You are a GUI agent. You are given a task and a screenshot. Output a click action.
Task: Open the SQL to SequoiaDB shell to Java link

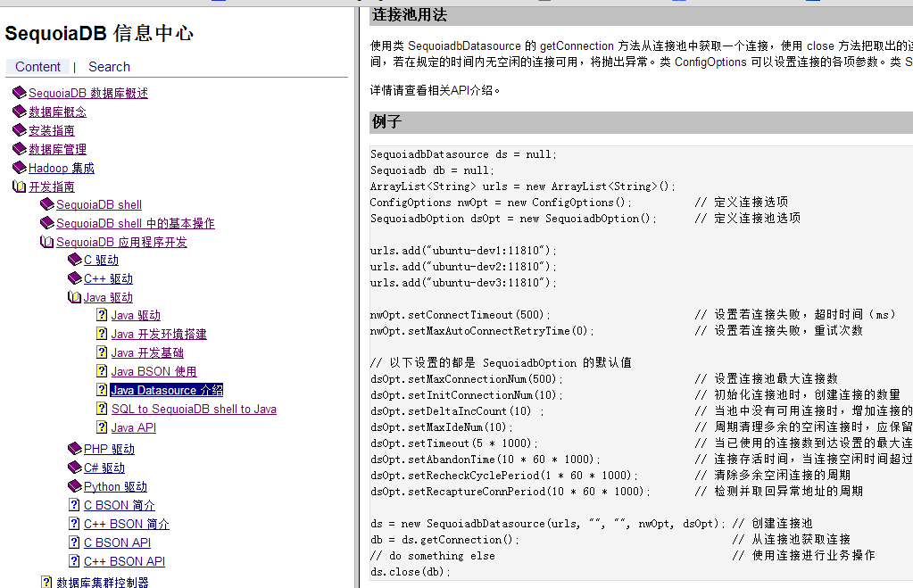(194, 409)
